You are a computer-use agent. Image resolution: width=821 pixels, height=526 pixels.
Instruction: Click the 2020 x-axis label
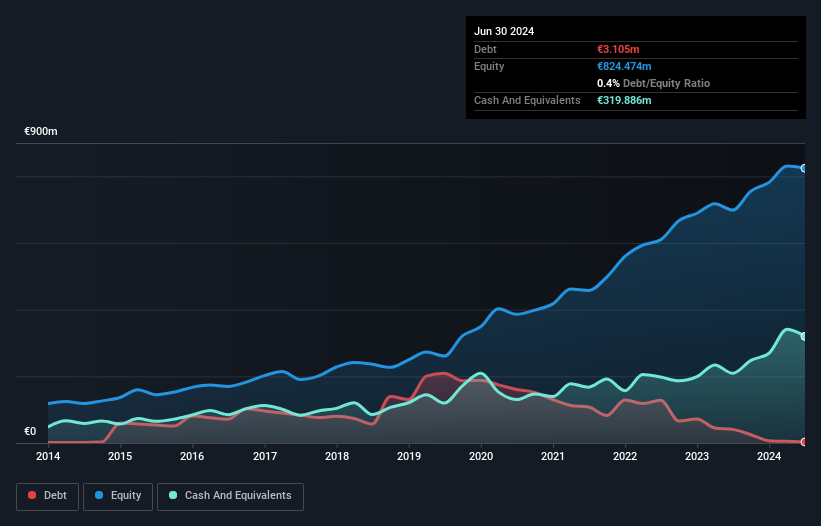[x=481, y=456]
